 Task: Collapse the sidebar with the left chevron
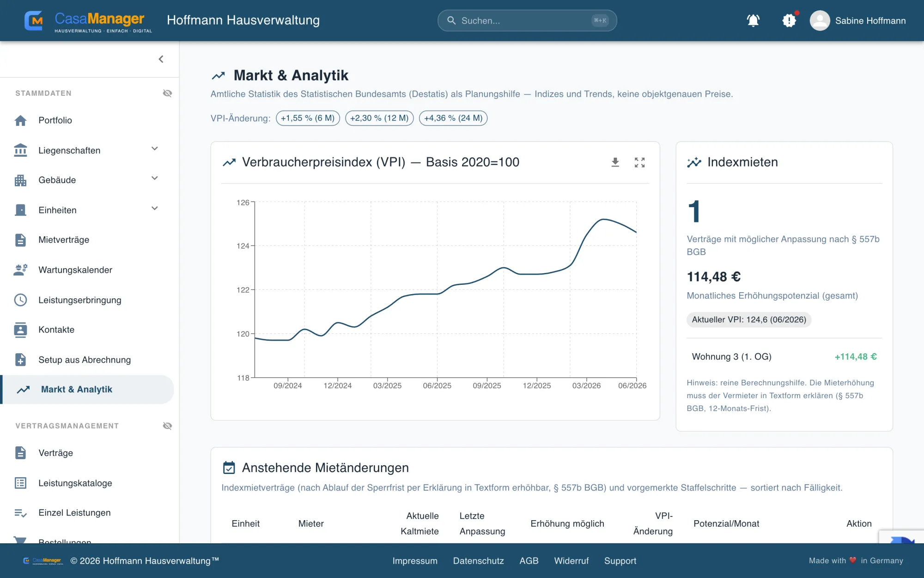161,59
